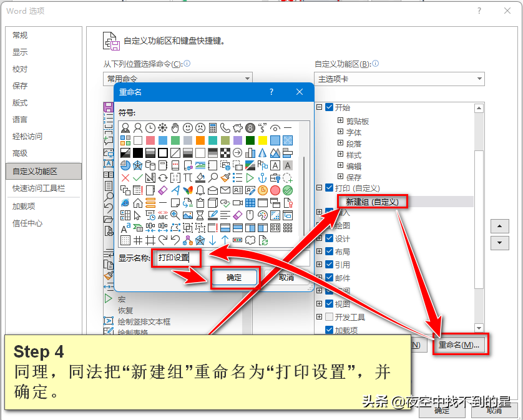Switch to the 高级 category
The image size is (523, 420).
click(44, 154)
